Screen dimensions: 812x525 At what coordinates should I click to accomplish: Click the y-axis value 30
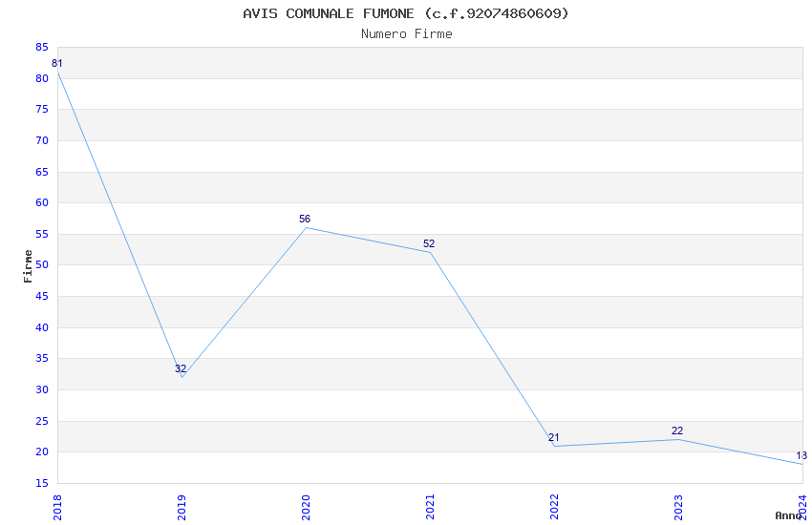[x=42, y=390]
